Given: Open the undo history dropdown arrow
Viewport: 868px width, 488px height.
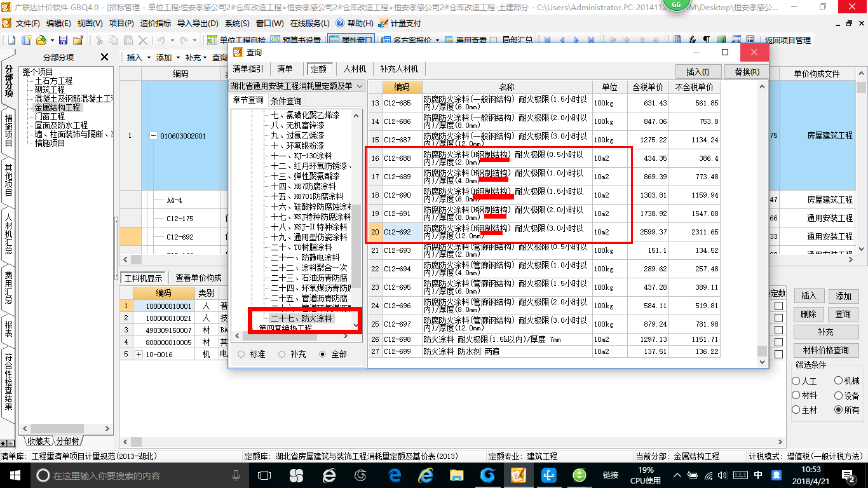Looking at the screenshot, I should 172,40.
